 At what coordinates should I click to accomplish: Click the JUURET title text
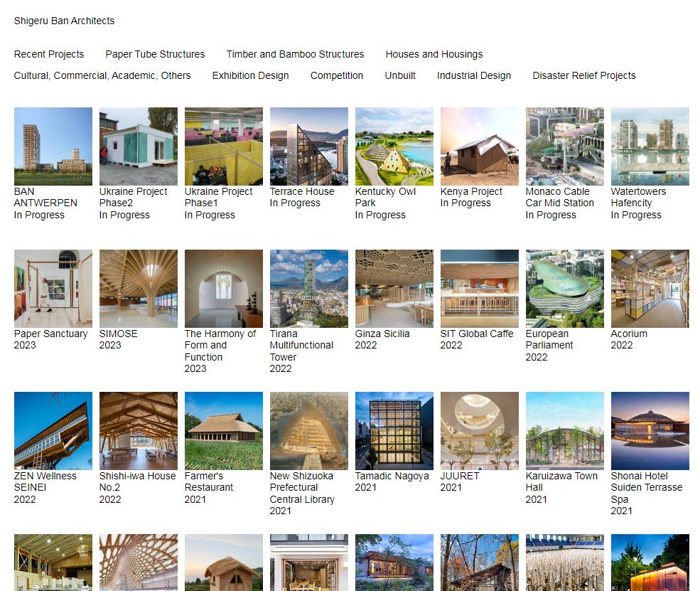(459, 476)
